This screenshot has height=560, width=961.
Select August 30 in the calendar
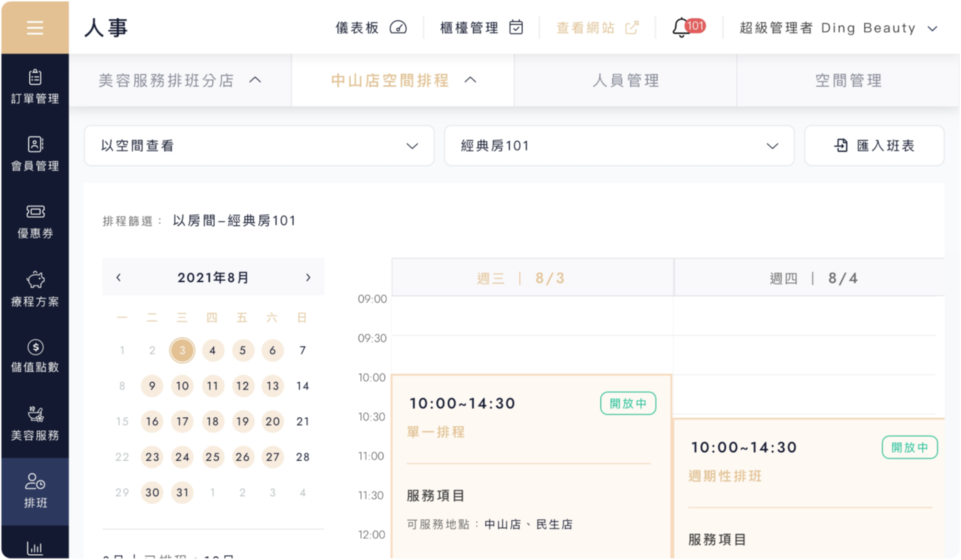(152, 492)
